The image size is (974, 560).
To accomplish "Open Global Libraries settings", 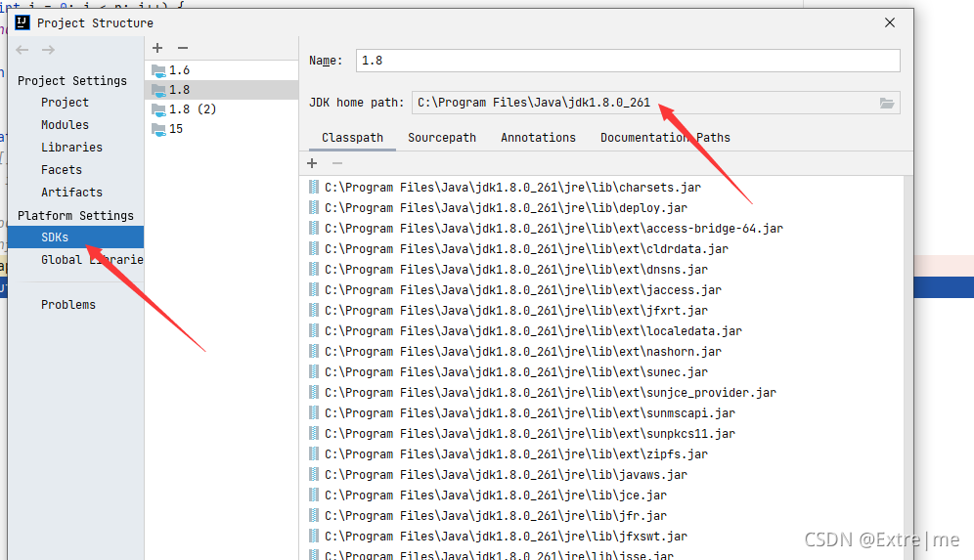I will 92,260.
